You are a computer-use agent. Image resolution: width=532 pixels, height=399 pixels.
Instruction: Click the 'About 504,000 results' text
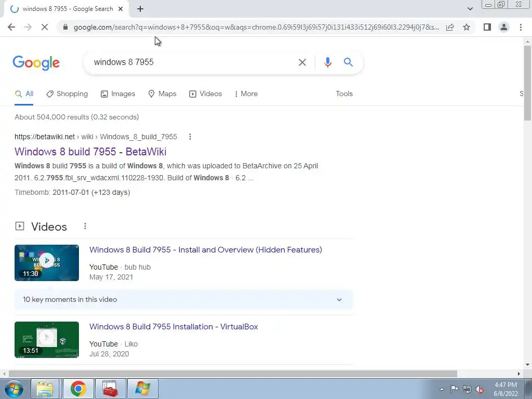tap(77, 117)
